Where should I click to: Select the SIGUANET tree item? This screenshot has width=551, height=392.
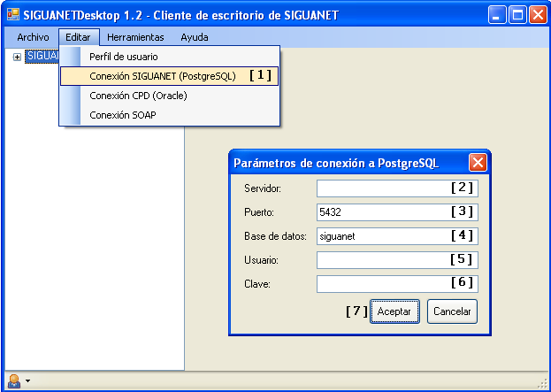click(42, 57)
